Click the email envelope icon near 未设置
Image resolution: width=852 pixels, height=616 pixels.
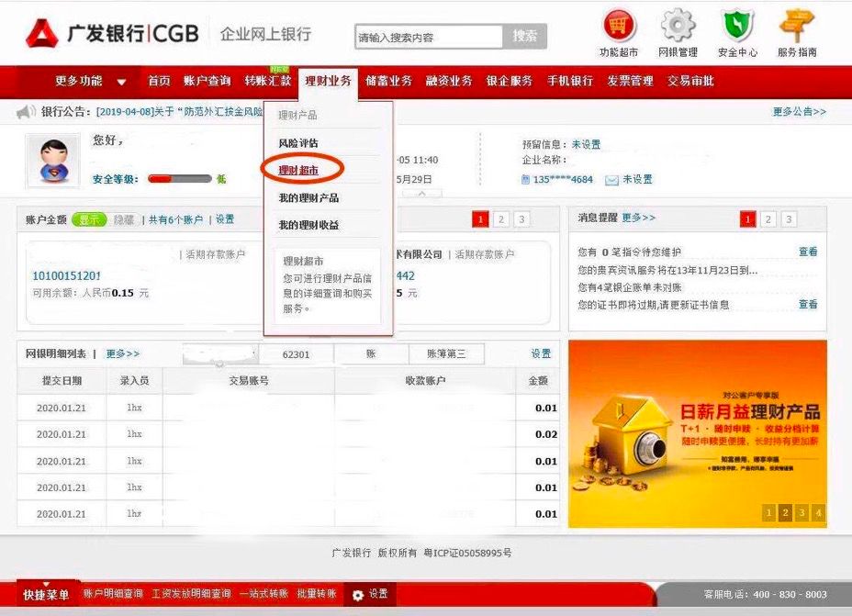tap(611, 180)
